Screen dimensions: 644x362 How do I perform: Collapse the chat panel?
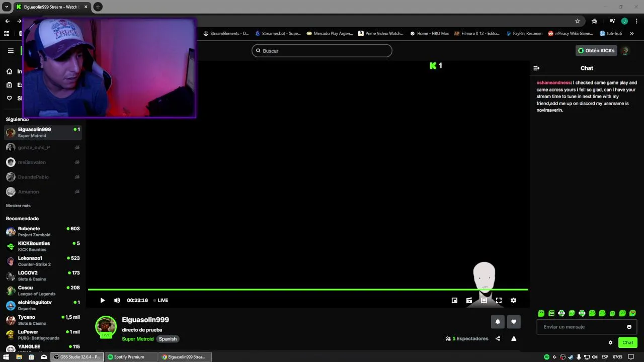(536, 68)
